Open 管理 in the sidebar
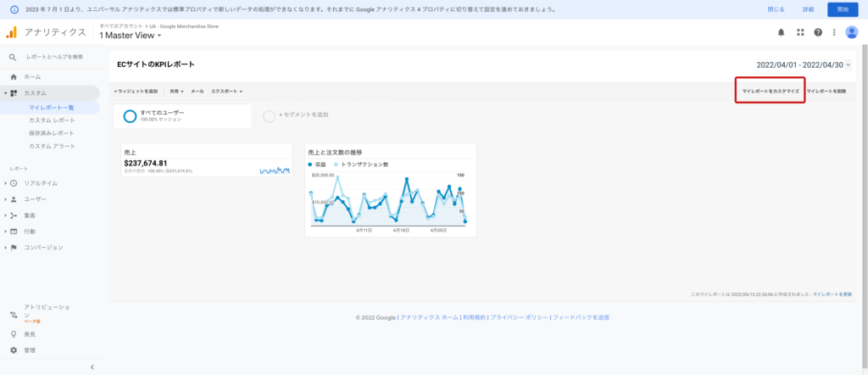Image resolution: width=868 pixels, height=375 pixels. click(x=30, y=350)
